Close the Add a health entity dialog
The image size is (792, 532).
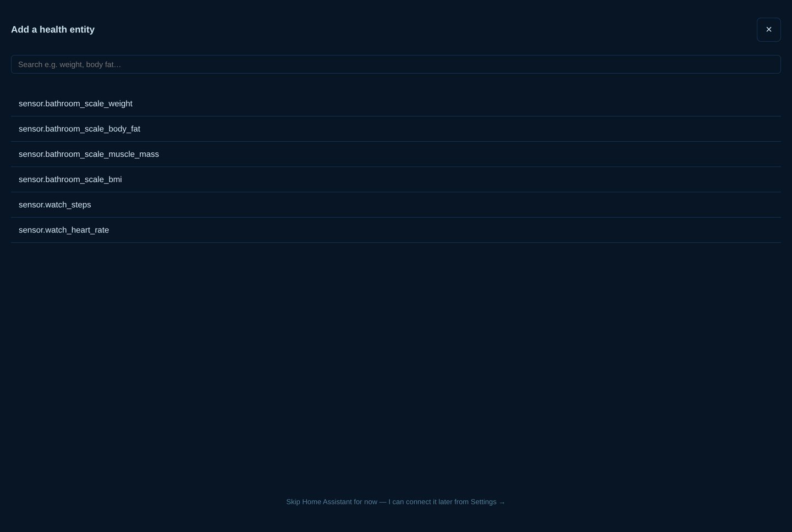pos(768,30)
